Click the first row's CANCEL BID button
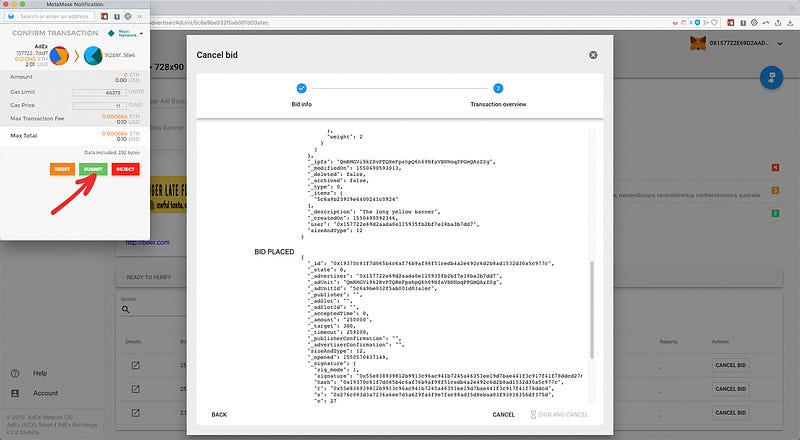Screen dimensions: 800x440 point(731,365)
